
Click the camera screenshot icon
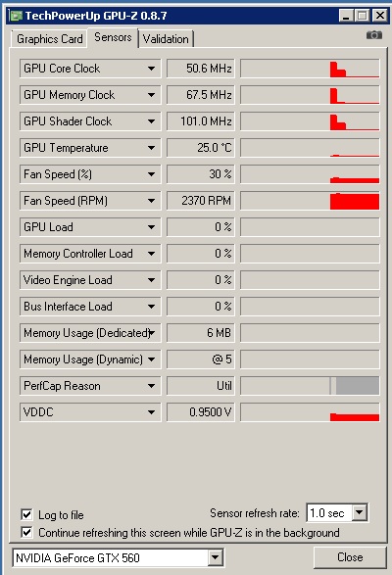point(374,35)
